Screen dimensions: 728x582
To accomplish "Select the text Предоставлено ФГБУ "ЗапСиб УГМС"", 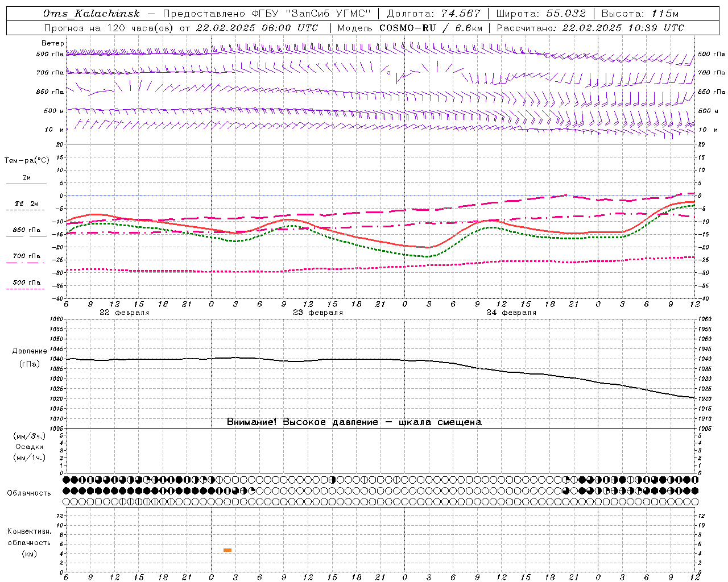I will 267,14.
